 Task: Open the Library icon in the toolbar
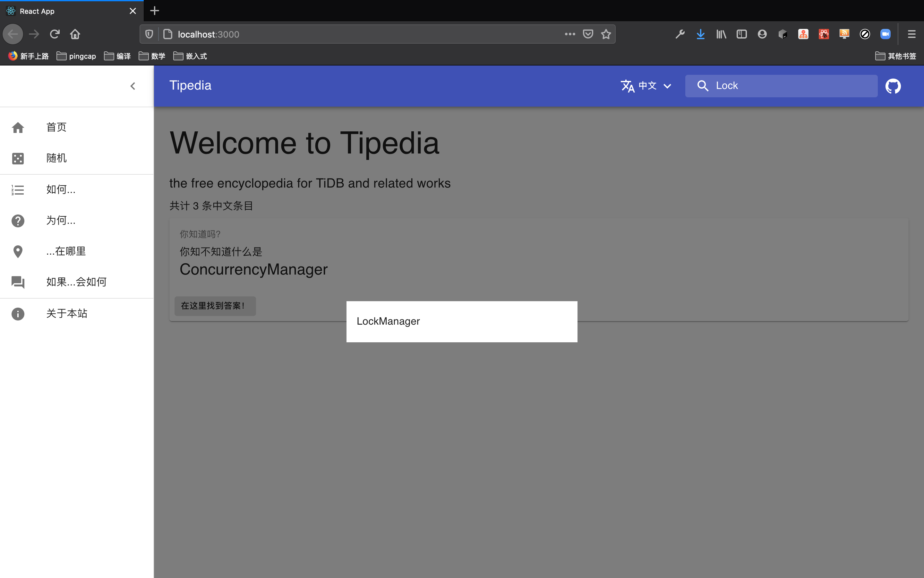(x=721, y=34)
